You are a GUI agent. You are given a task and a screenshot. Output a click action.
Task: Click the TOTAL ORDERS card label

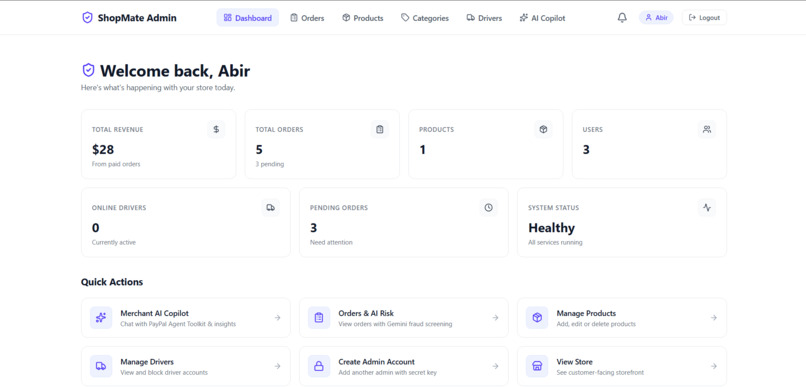tap(280, 130)
